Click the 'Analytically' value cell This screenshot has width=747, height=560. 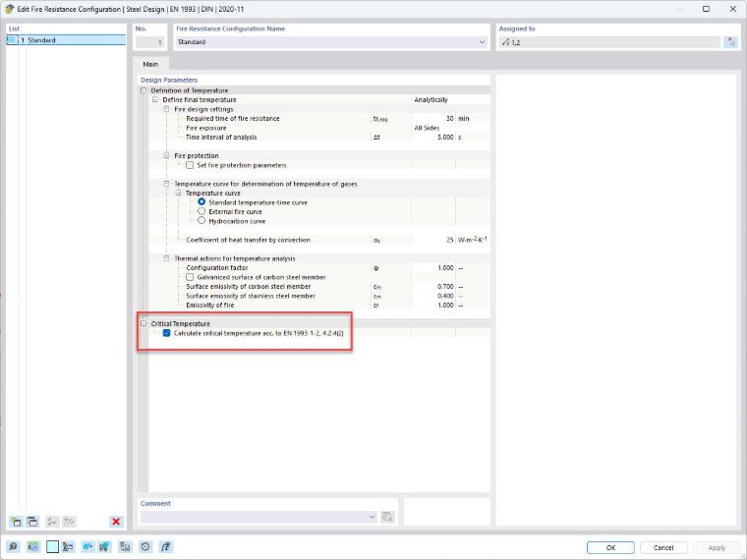pos(450,100)
